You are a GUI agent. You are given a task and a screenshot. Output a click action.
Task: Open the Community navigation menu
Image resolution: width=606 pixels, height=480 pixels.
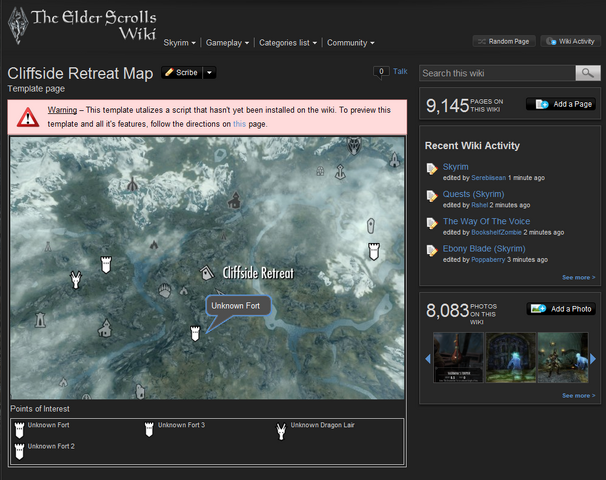pyautogui.click(x=351, y=43)
